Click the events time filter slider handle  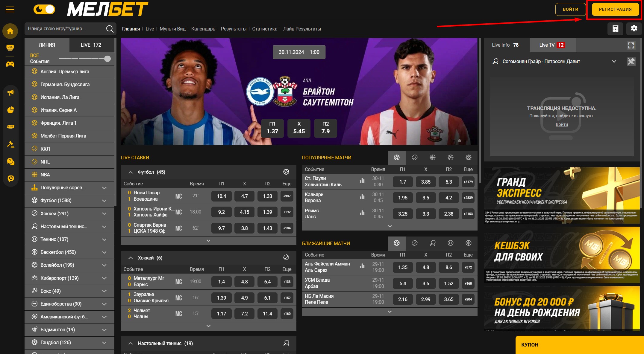point(107,59)
